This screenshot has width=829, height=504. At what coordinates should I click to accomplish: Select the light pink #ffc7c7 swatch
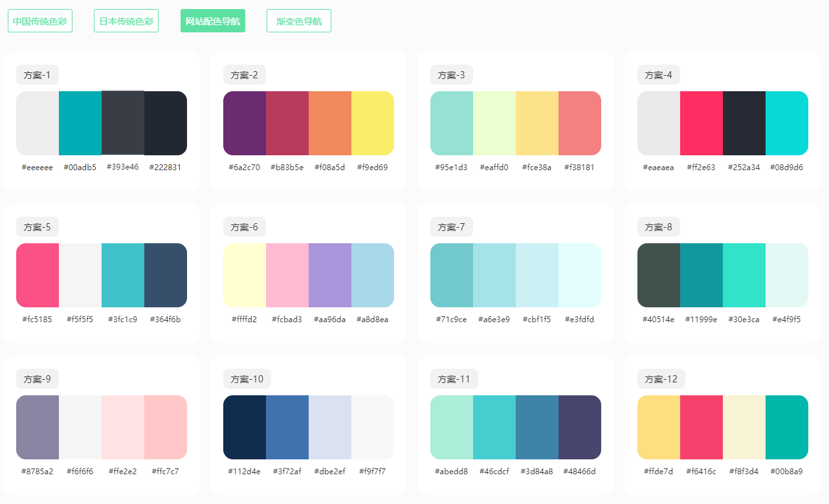point(166,427)
